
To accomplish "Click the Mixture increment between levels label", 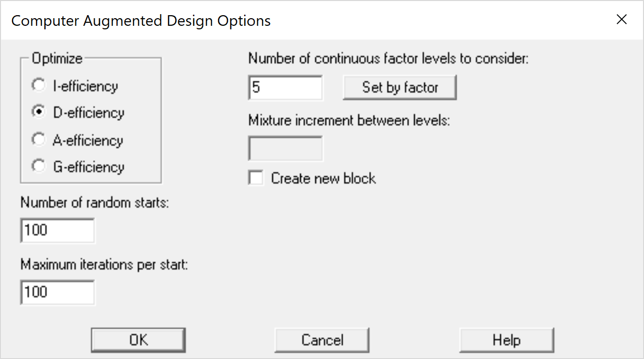I will coord(349,121).
